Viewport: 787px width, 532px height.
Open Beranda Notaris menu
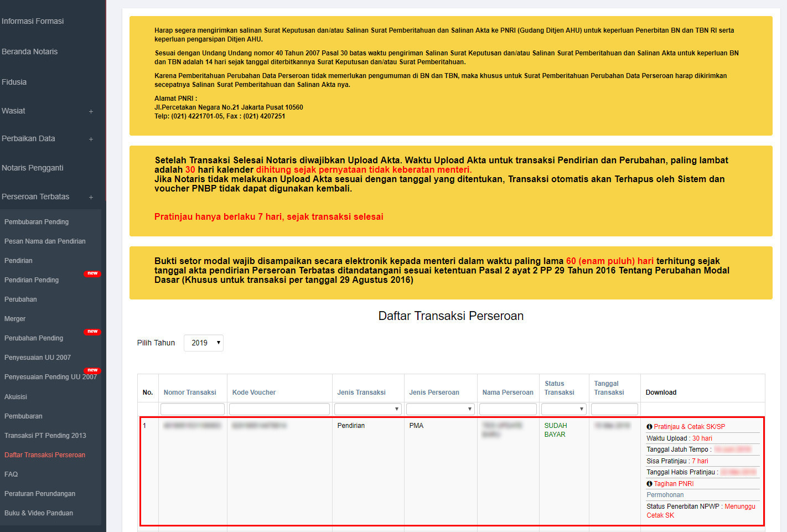[30, 51]
